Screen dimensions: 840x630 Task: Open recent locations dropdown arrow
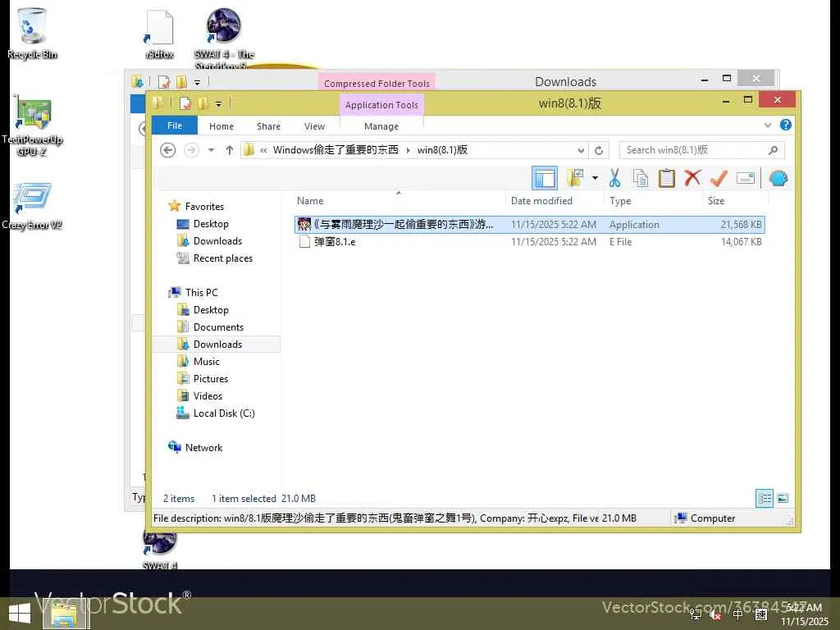point(211,150)
